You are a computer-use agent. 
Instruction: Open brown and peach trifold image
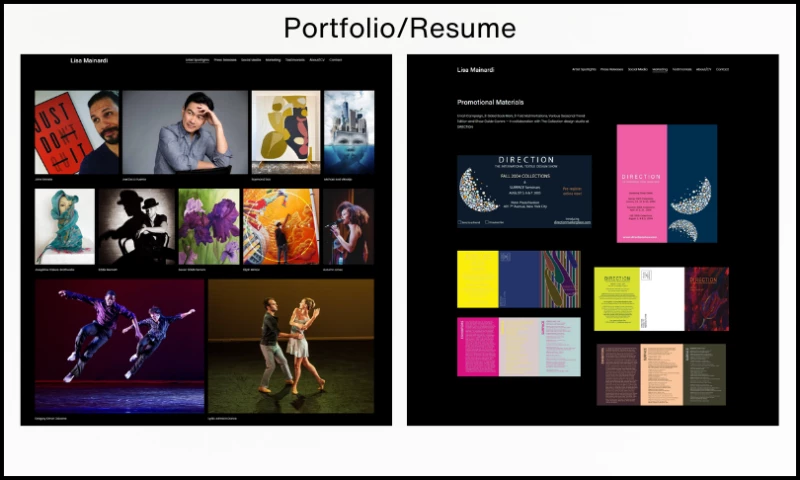coord(661,375)
